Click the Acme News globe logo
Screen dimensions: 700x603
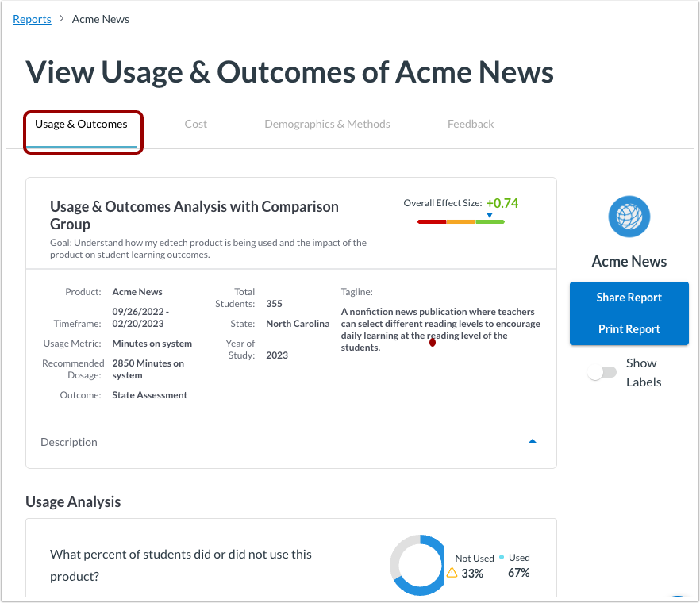(629, 216)
